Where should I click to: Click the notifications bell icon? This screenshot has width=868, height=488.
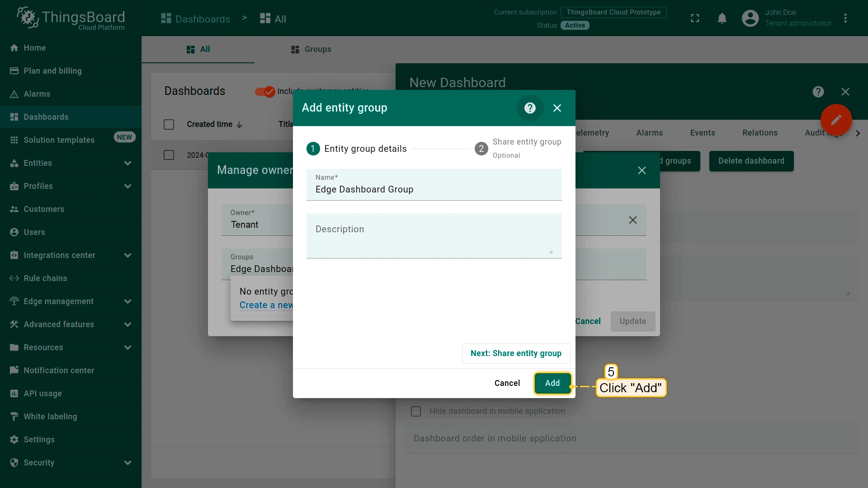click(722, 19)
